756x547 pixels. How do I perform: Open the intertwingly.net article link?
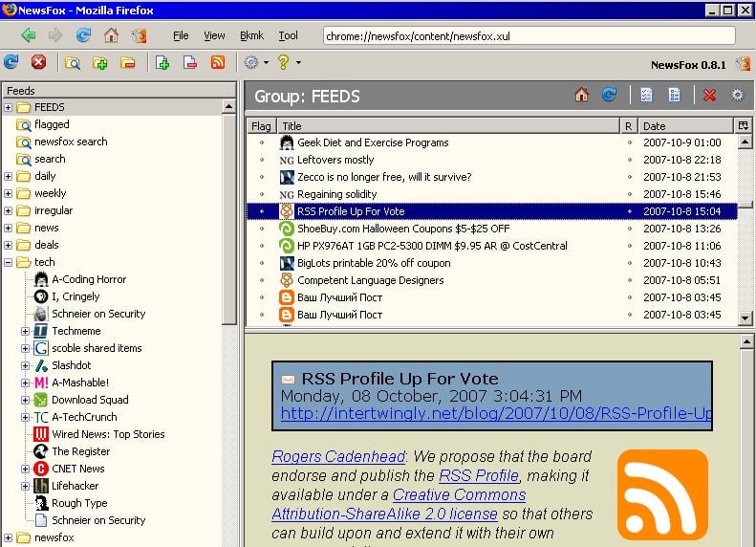496,413
